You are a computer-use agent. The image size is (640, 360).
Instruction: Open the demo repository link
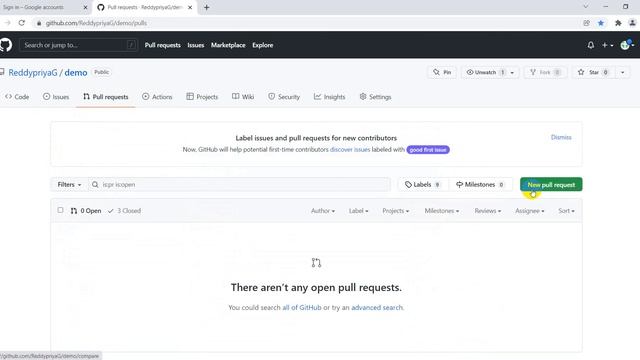click(76, 73)
